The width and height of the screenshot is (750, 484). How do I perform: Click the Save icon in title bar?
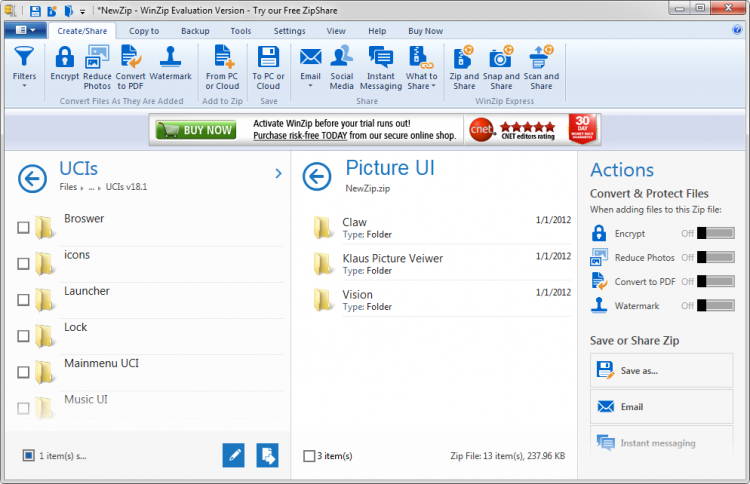coord(35,10)
